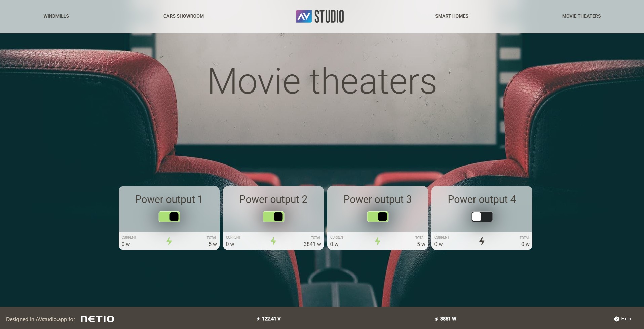Open the Help link in footer
Viewport: 644px width, 329px height.
(626, 319)
